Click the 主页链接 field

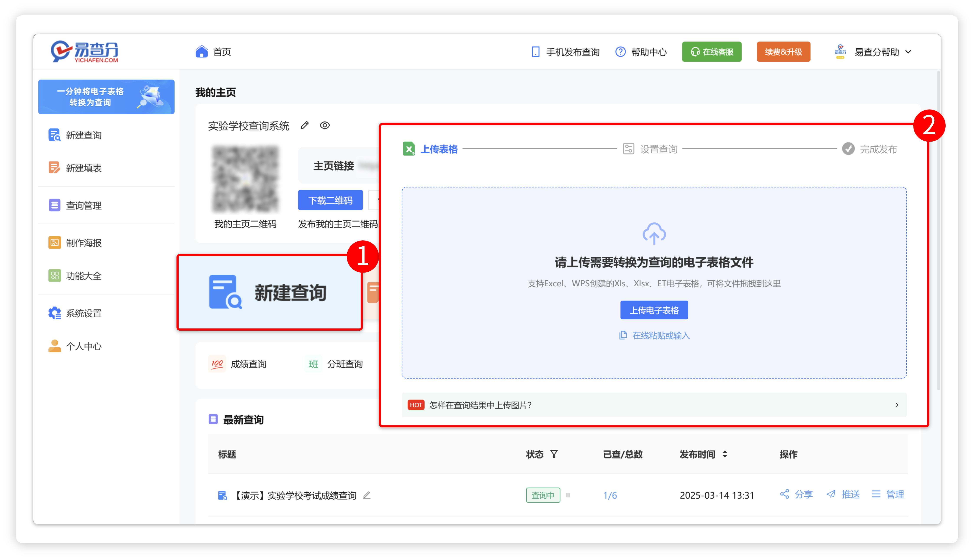pyautogui.click(x=338, y=165)
